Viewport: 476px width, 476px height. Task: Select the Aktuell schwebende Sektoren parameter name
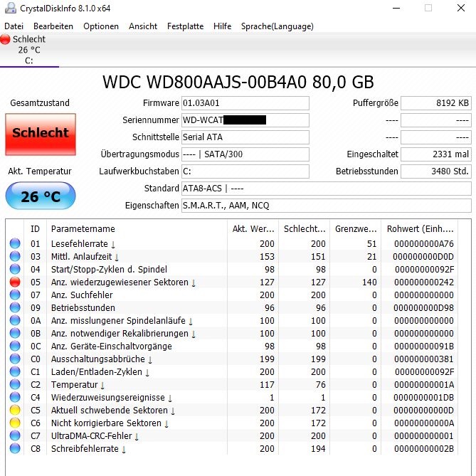pyautogui.click(x=110, y=410)
